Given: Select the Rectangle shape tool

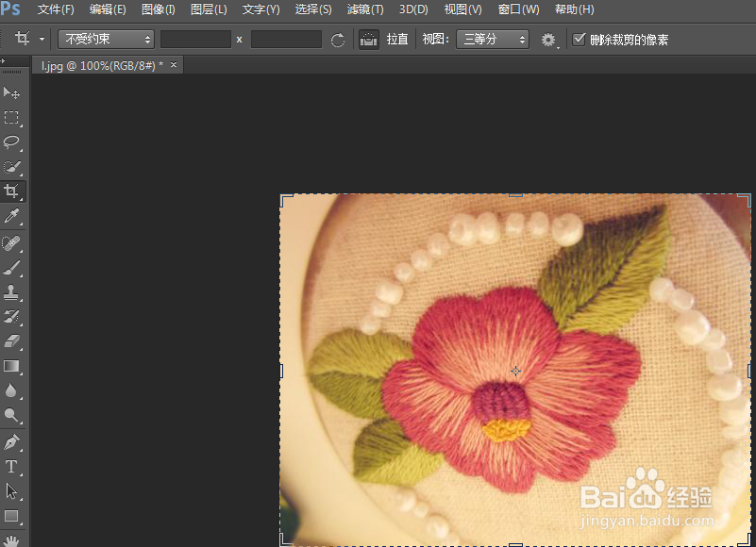Looking at the screenshot, I should point(11,516).
